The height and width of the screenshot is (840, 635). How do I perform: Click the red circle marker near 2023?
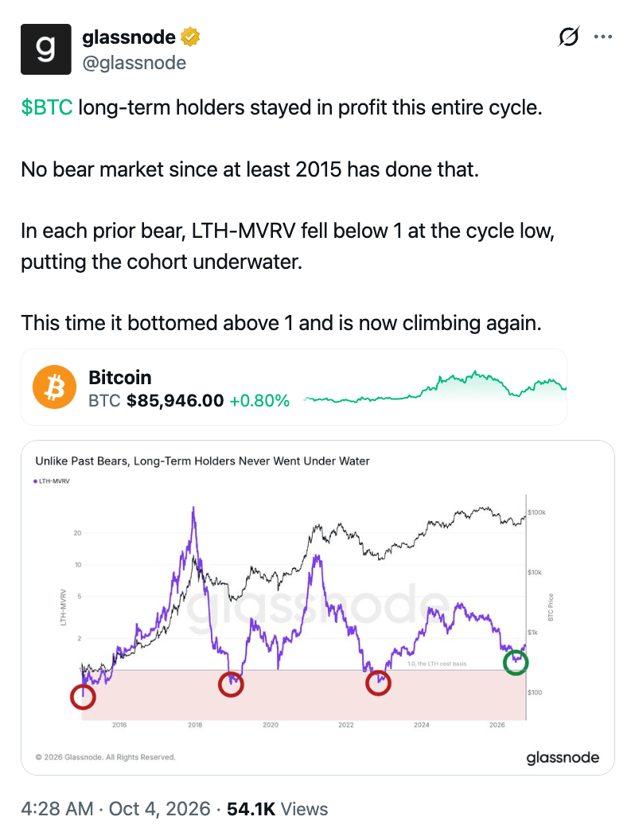click(x=378, y=683)
